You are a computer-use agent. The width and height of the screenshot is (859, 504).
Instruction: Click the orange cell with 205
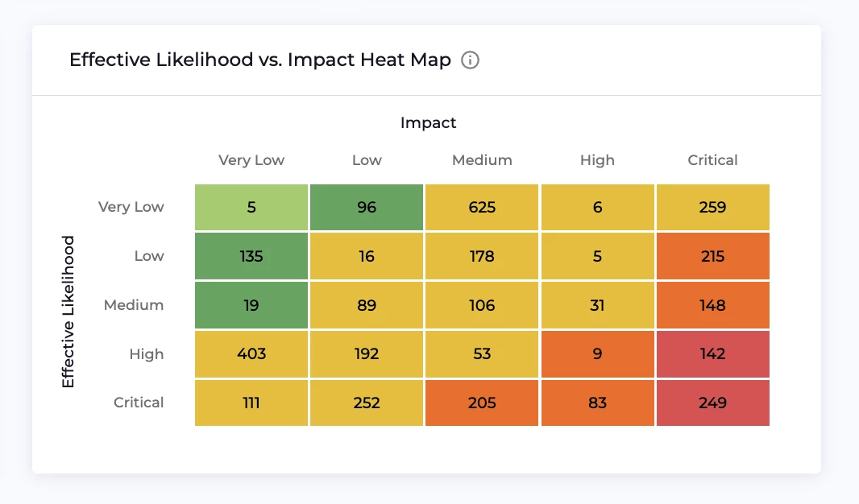point(482,403)
